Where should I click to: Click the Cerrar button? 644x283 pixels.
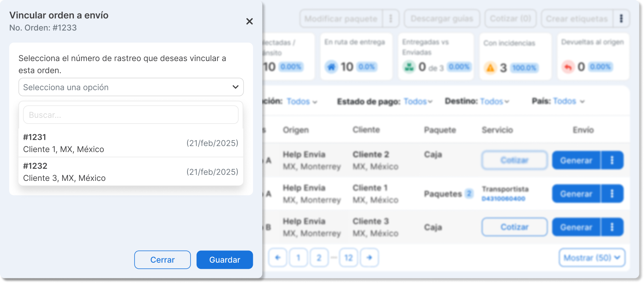click(x=163, y=260)
